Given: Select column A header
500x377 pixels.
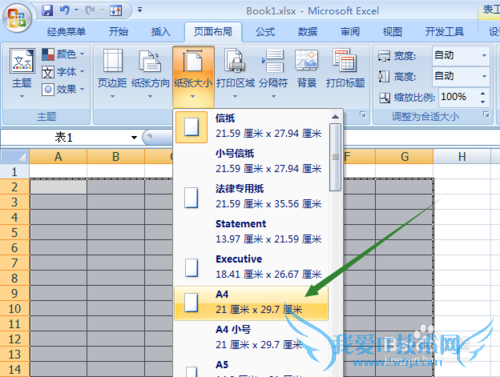Looking at the screenshot, I should 58,156.
